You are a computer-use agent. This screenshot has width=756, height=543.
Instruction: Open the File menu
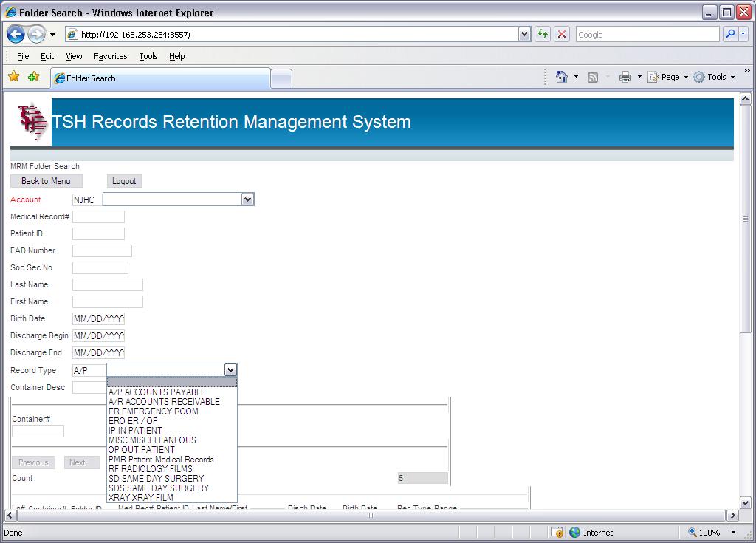[x=23, y=56]
